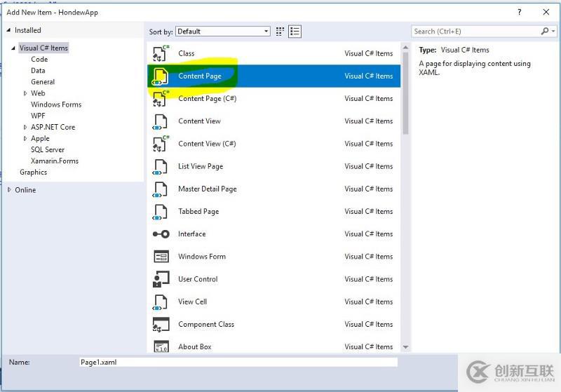Click the Interface template icon
The image size is (561, 392).
[161, 234]
